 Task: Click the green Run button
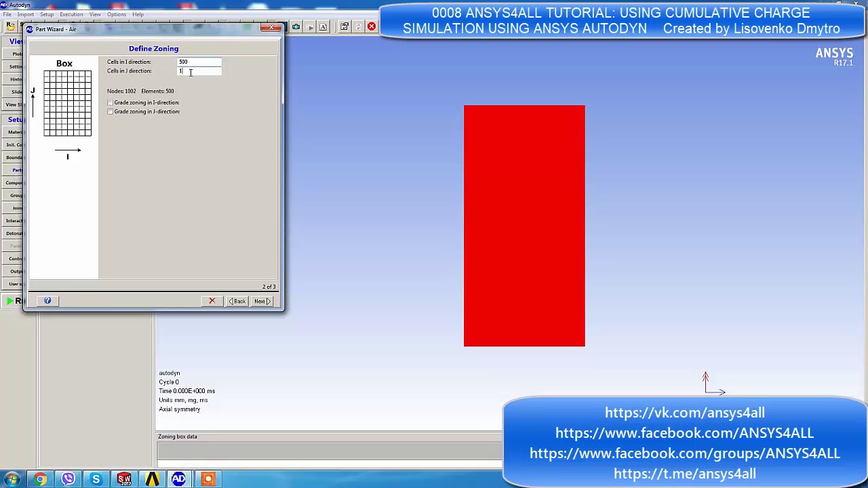coord(14,301)
